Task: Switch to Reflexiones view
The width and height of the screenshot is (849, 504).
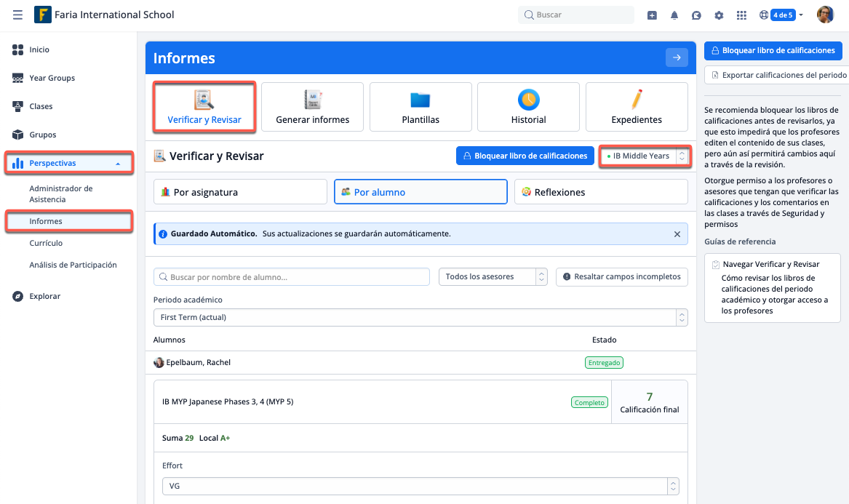Action: coord(600,192)
